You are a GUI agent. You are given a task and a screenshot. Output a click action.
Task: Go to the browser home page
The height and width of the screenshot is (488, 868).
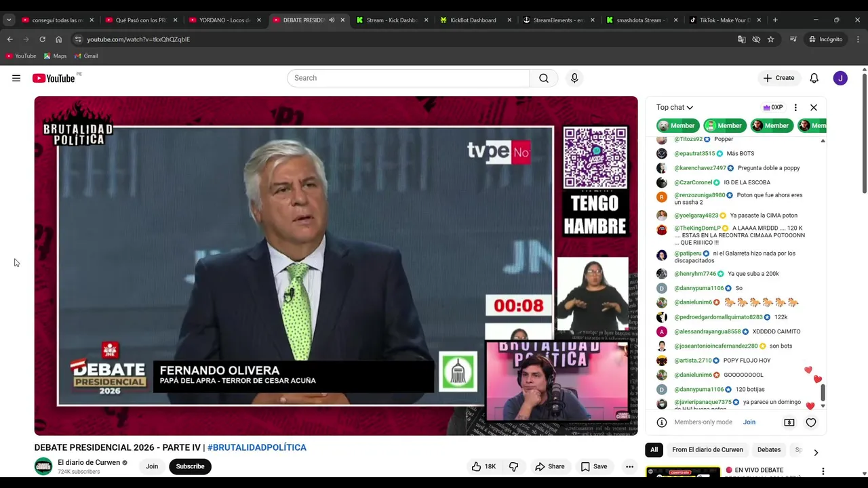tap(58, 39)
